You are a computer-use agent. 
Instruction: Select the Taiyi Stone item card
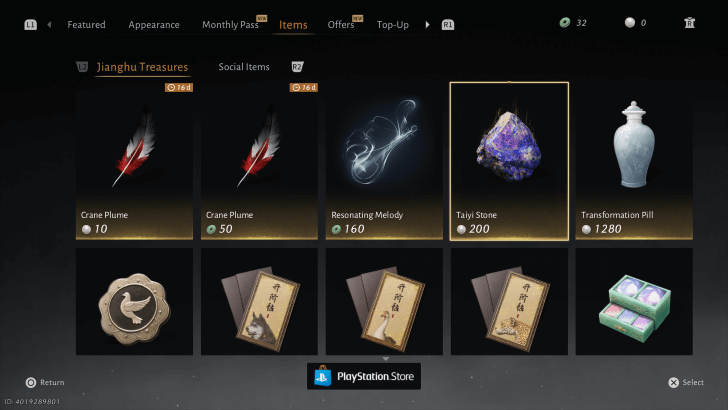509,161
